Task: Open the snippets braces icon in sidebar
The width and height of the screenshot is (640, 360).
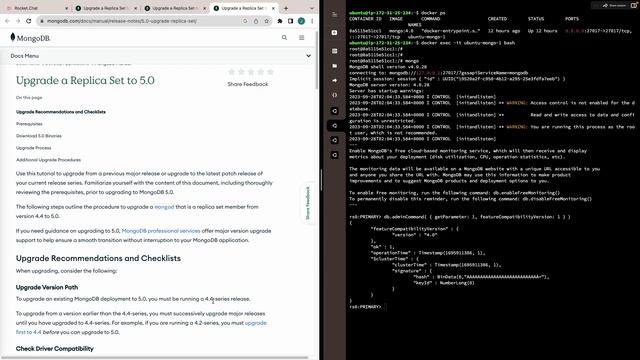Action: [335, 95]
